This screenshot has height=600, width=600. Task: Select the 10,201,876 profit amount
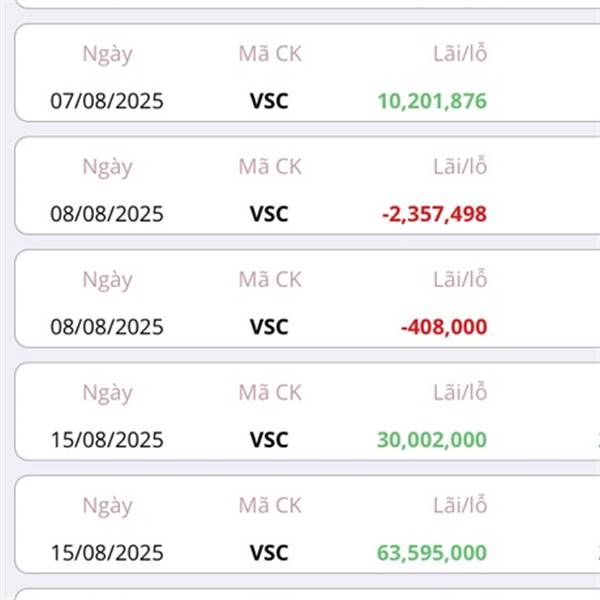[432, 101]
